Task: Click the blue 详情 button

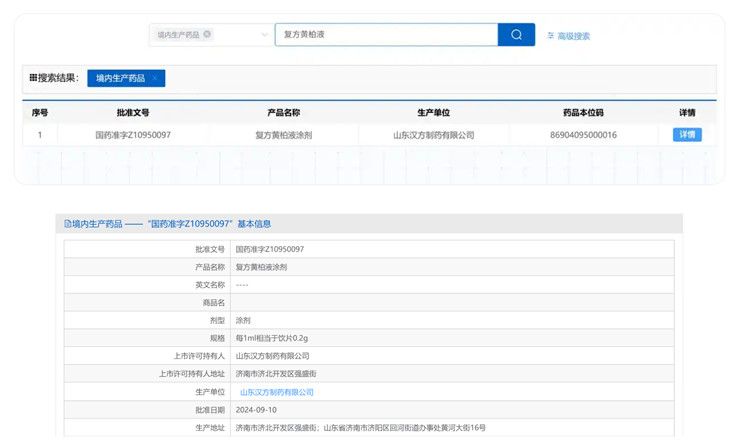Action: pos(687,134)
